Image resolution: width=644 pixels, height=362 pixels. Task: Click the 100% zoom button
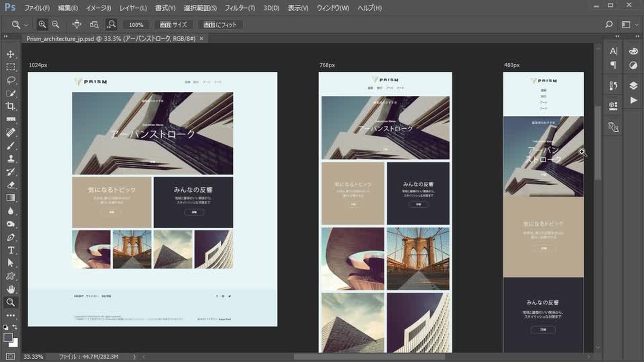[136, 25]
